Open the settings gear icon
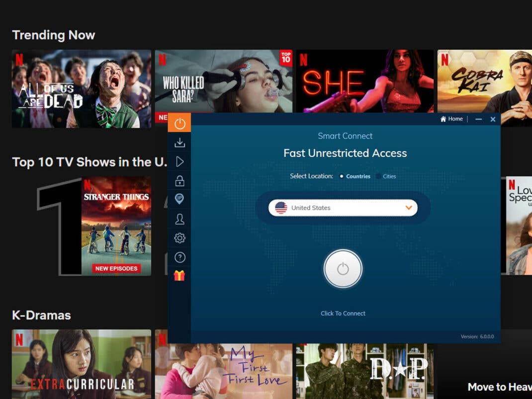Image resolution: width=532 pixels, height=399 pixels. tap(179, 238)
